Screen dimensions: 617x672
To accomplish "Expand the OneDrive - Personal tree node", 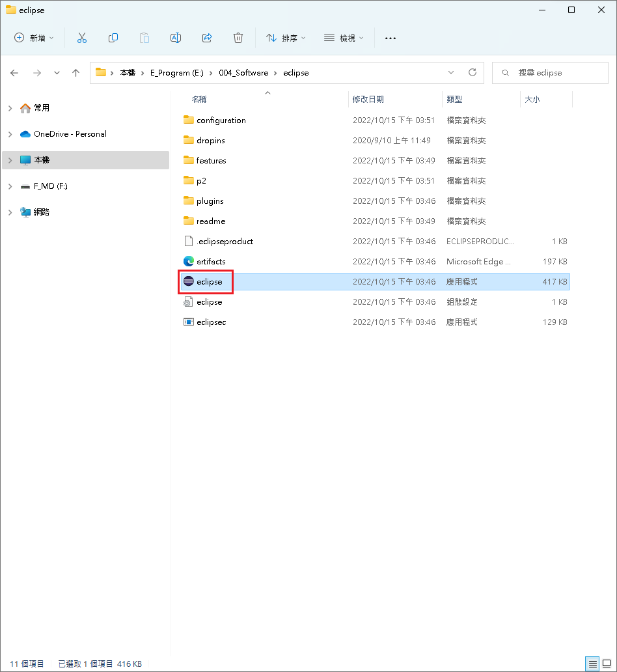I will point(10,134).
